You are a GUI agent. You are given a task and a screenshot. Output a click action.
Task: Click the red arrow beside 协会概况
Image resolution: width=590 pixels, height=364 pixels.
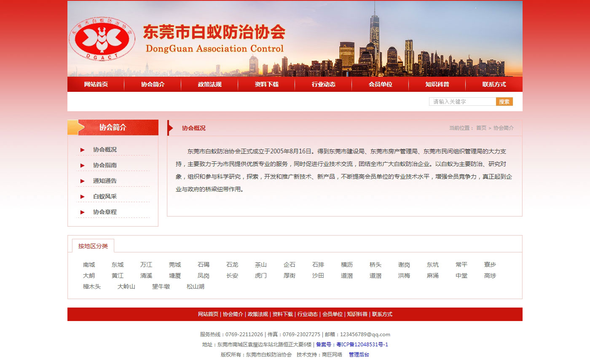(x=83, y=150)
